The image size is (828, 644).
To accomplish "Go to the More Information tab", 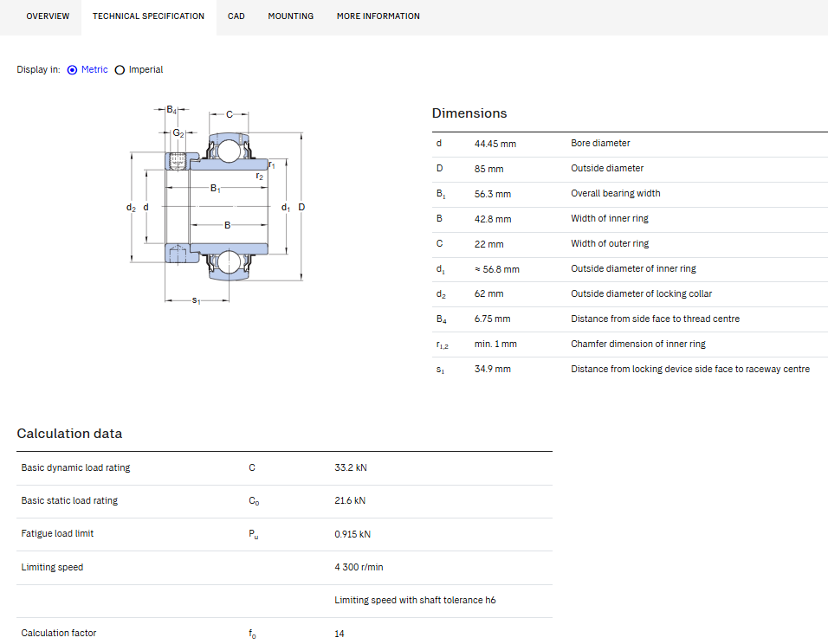I will 378,16.
